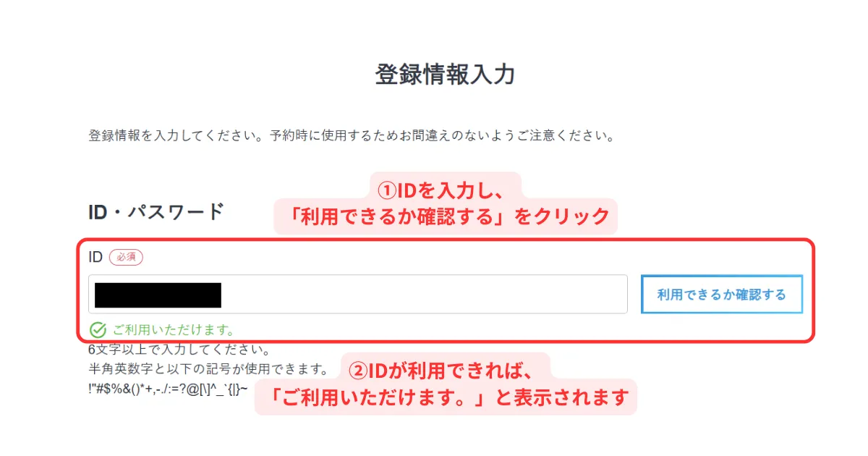This screenshot has width=868, height=456.
Task: Click the 登録情報入力 page heading
Action: click(x=445, y=75)
